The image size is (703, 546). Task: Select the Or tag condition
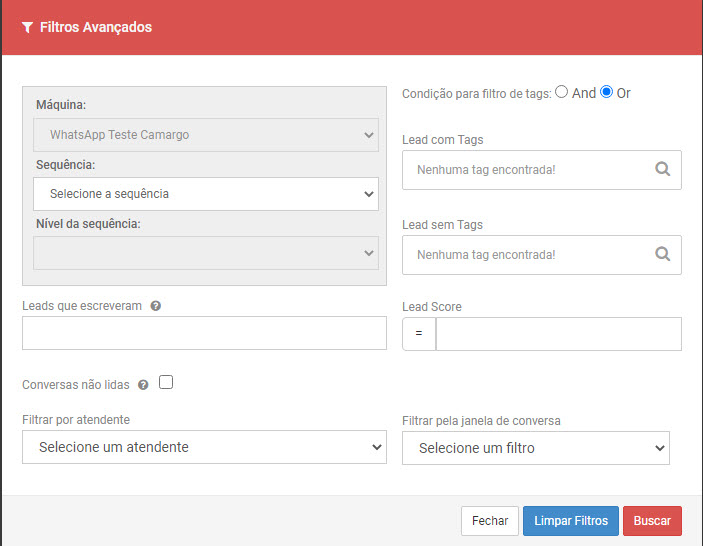(606, 92)
